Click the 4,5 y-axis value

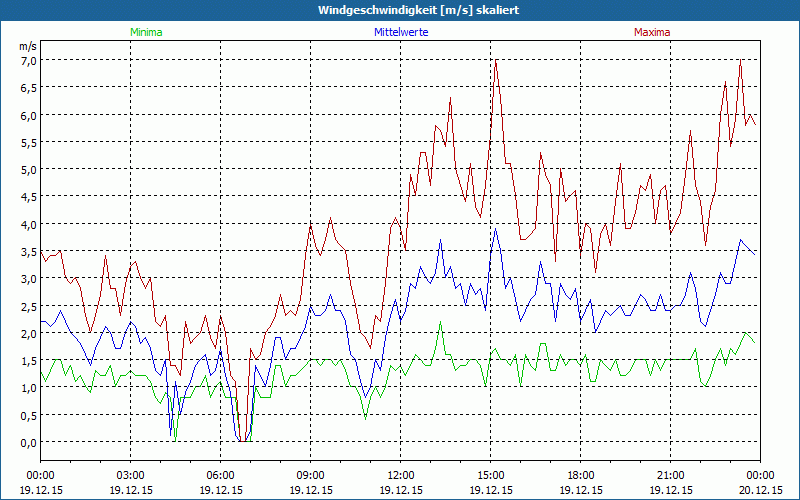[29, 197]
